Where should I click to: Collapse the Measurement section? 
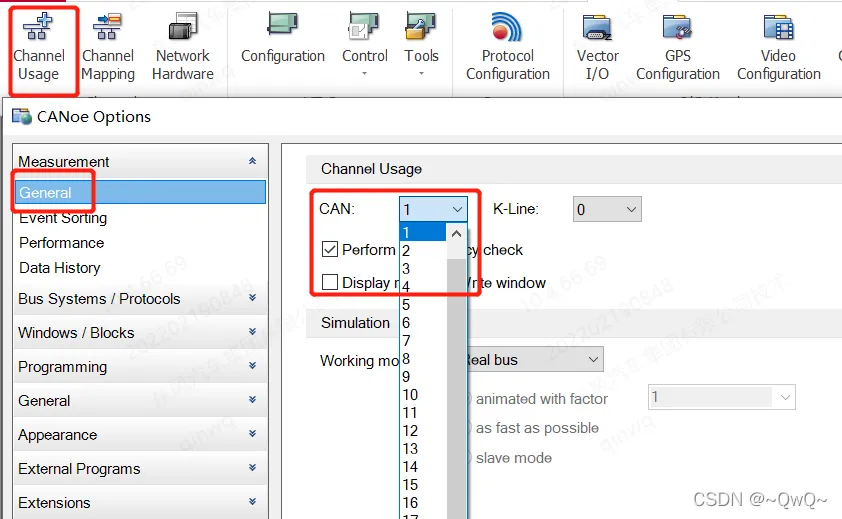tap(252, 162)
